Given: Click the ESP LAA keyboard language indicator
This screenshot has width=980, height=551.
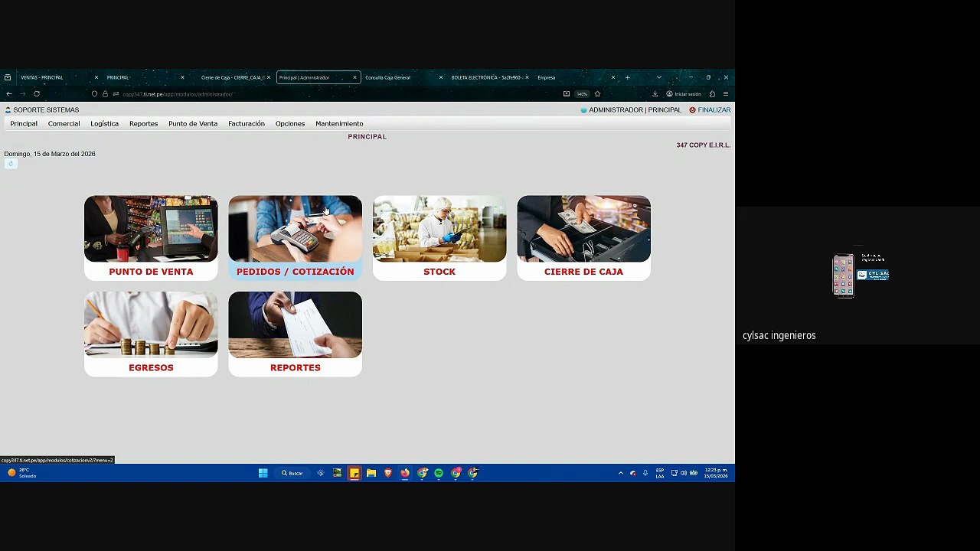Looking at the screenshot, I should 660,473.
